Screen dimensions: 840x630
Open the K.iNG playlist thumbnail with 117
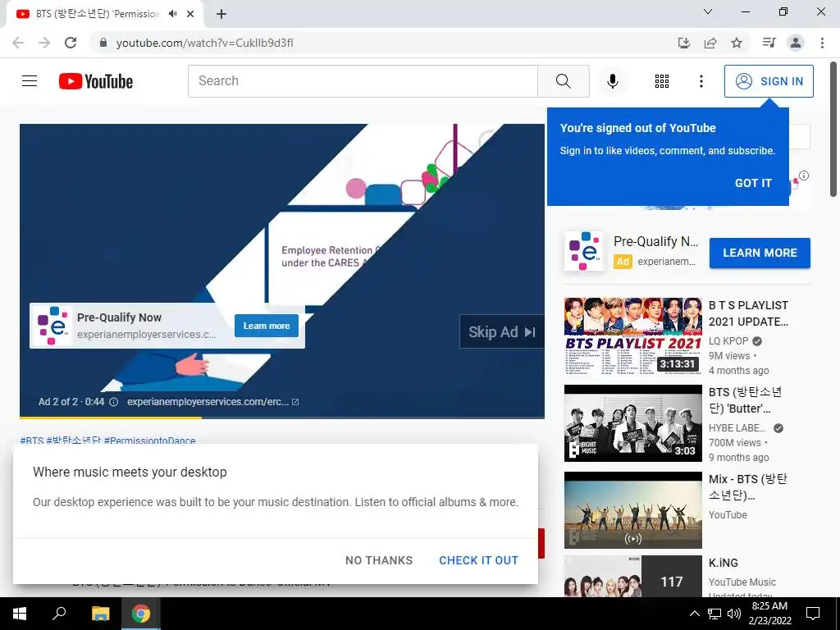632,577
